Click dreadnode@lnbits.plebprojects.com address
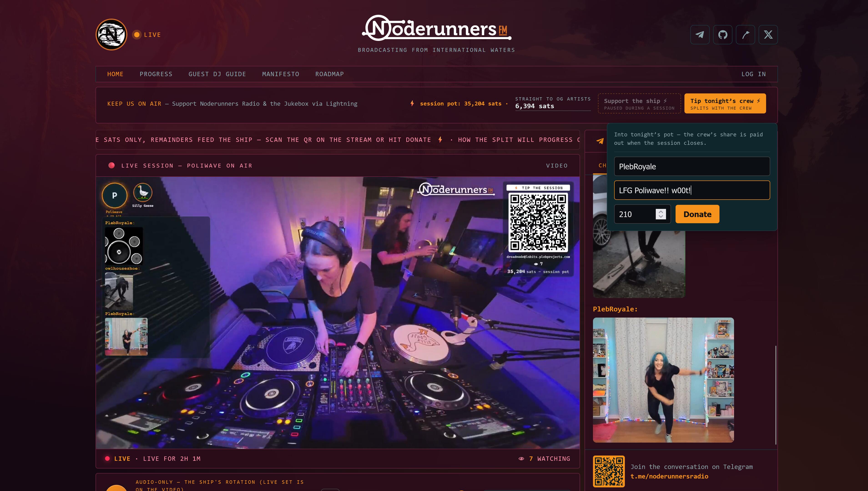The width and height of the screenshot is (868, 491). pyautogui.click(x=538, y=257)
